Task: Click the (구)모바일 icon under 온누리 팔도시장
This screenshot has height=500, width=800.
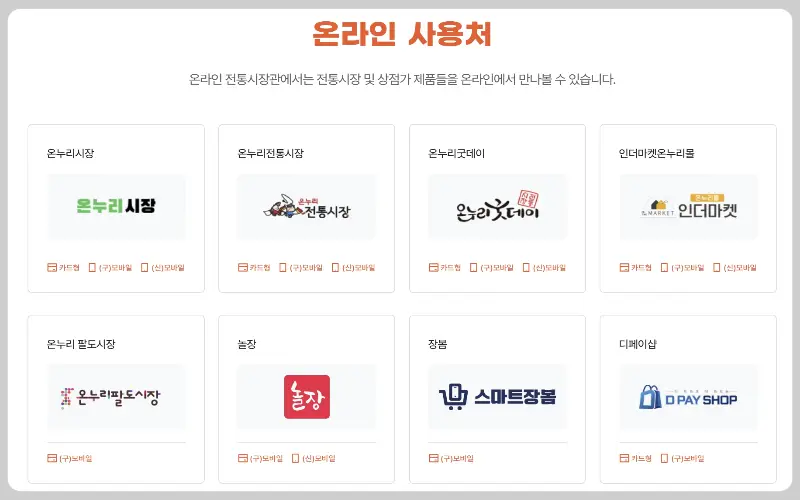Action: (x=52, y=458)
